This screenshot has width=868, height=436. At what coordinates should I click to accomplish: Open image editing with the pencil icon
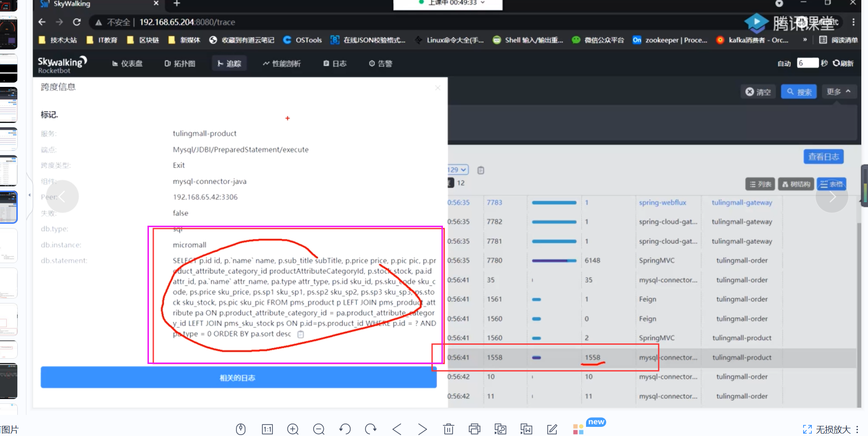(552, 429)
